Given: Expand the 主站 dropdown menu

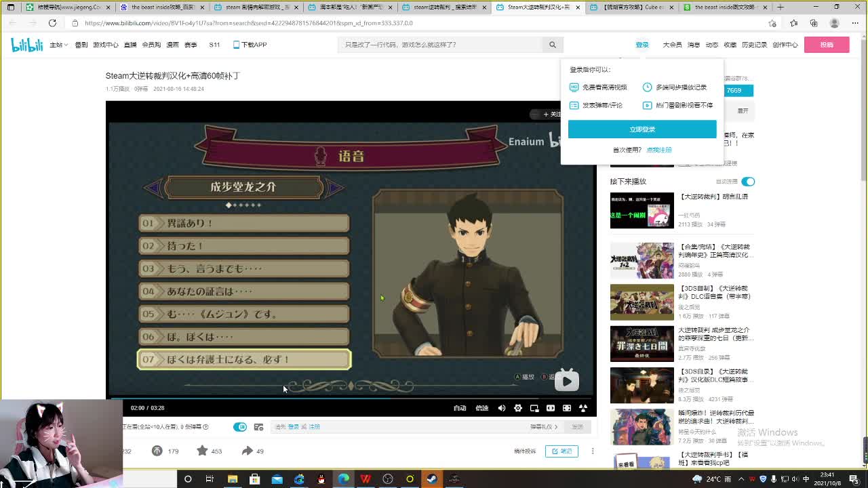Looking at the screenshot, I should point(58,45).
